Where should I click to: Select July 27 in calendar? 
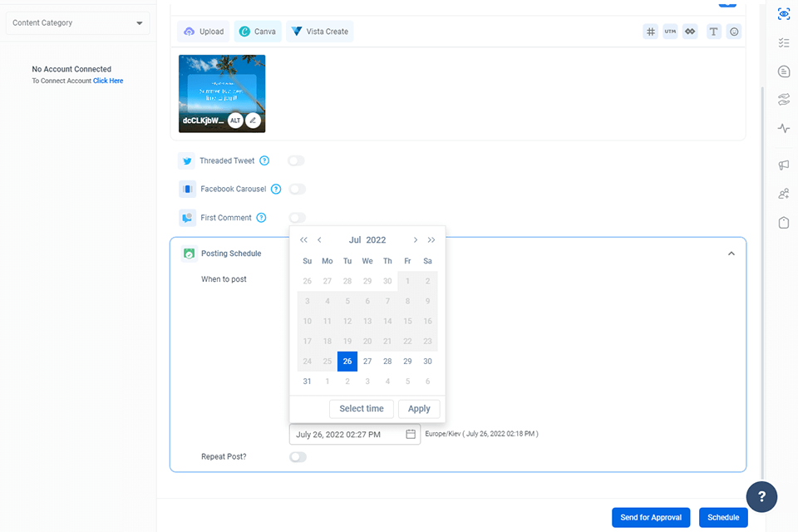[x=367, y=361]
